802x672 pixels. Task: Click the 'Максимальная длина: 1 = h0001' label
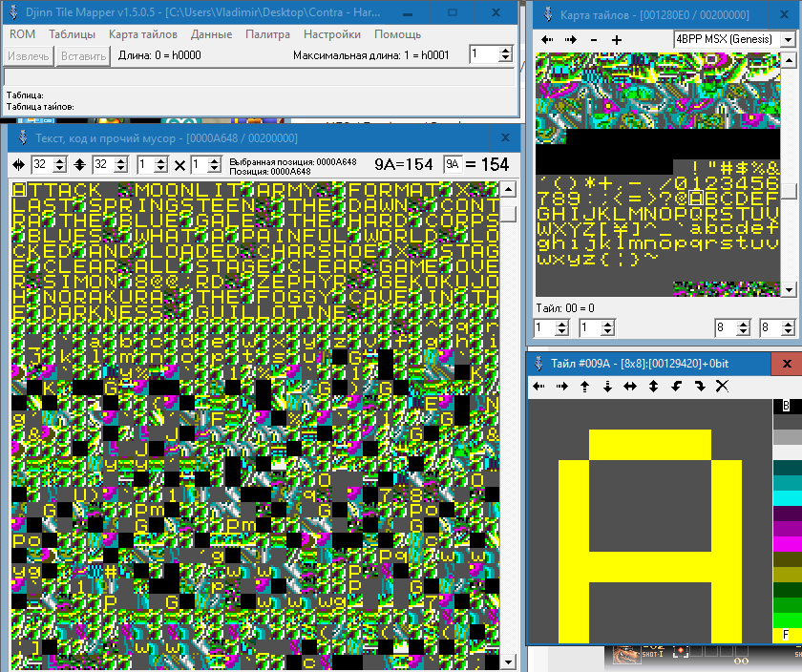point(370,55)
